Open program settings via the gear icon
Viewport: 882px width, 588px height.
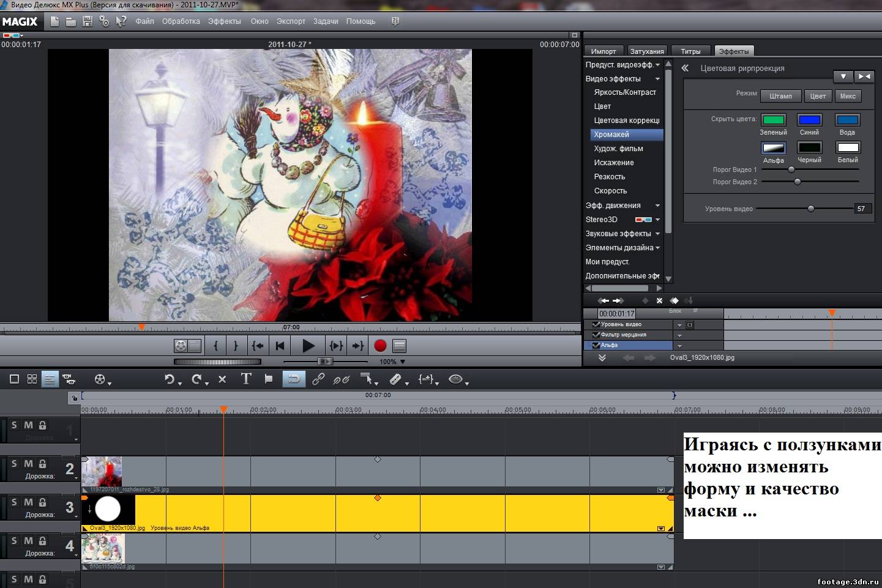pos(104,21)
